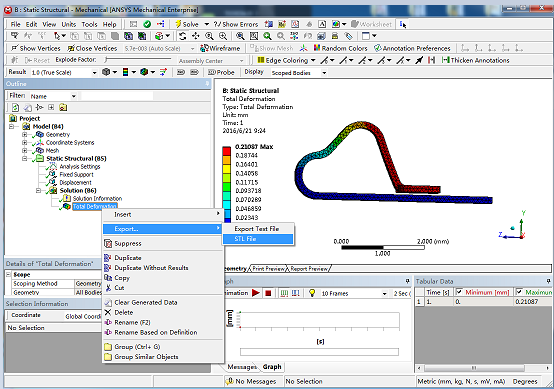Toggle Thicken Annotations
Viewport: 554px width, 389px height.
(476, 60)
